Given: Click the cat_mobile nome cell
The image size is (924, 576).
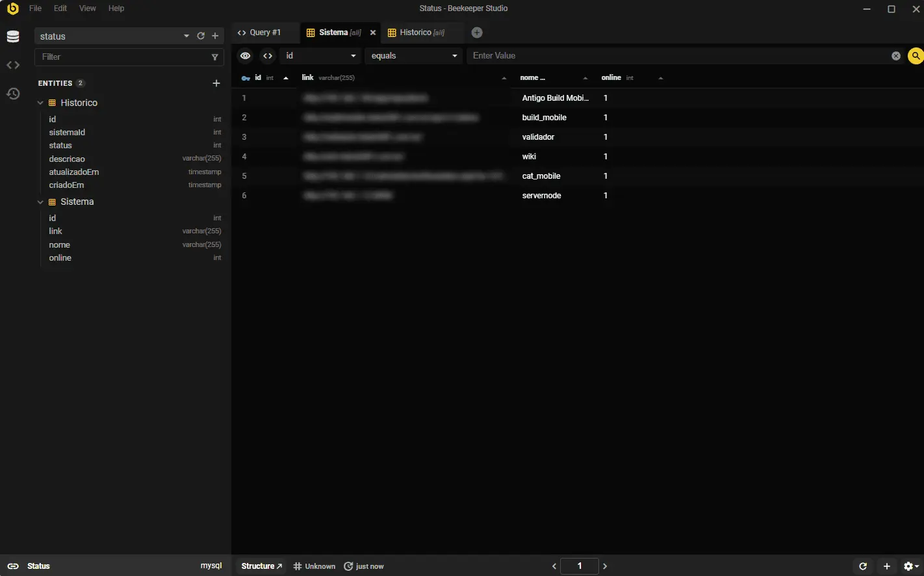Looking at the screenshot, I should 555,176.
